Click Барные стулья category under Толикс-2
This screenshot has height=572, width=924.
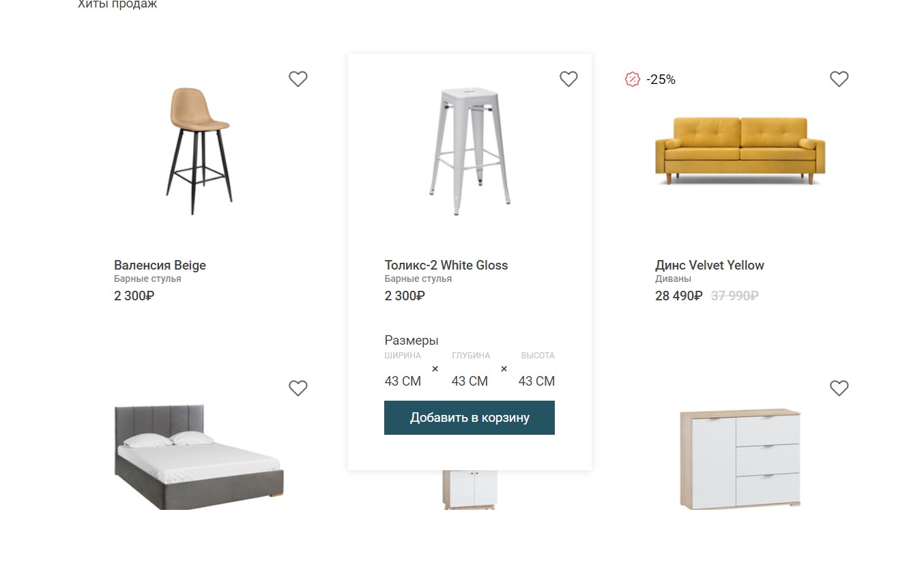(x=418, y=279)
